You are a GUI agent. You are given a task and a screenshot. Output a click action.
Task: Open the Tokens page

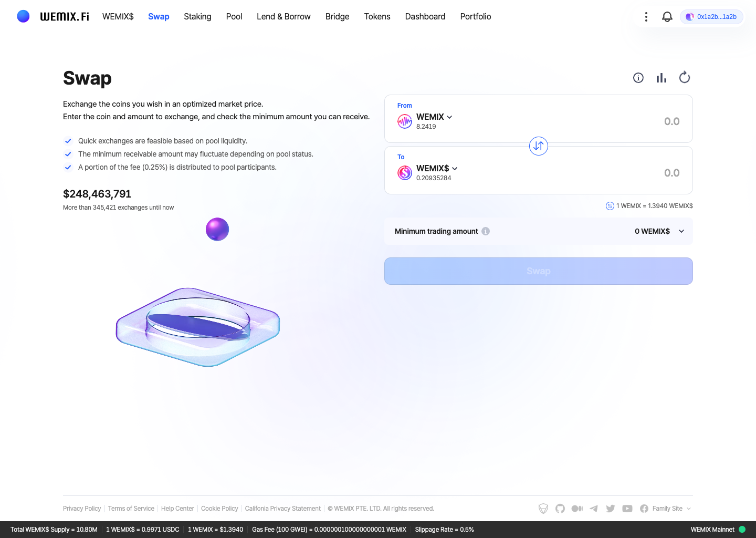(x=377, y=16)
